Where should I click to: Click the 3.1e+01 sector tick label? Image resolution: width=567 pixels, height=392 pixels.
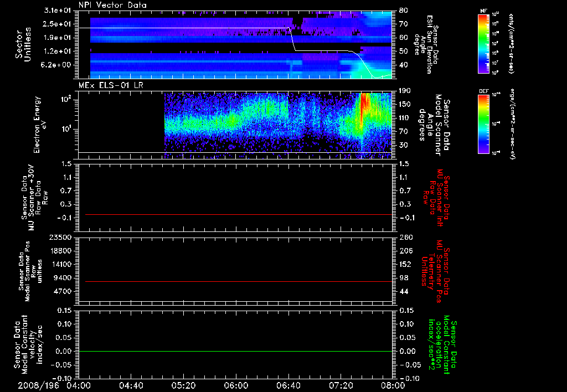point(58,11)
